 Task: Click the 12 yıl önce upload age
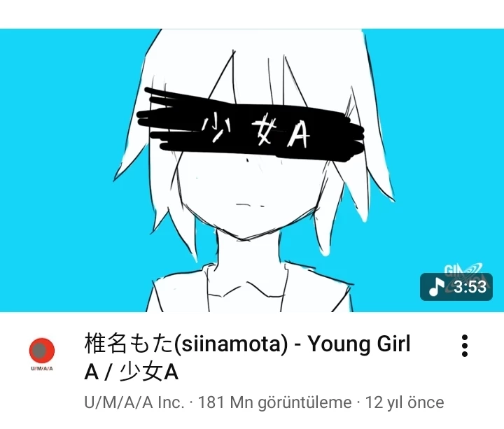pos(405,402)
